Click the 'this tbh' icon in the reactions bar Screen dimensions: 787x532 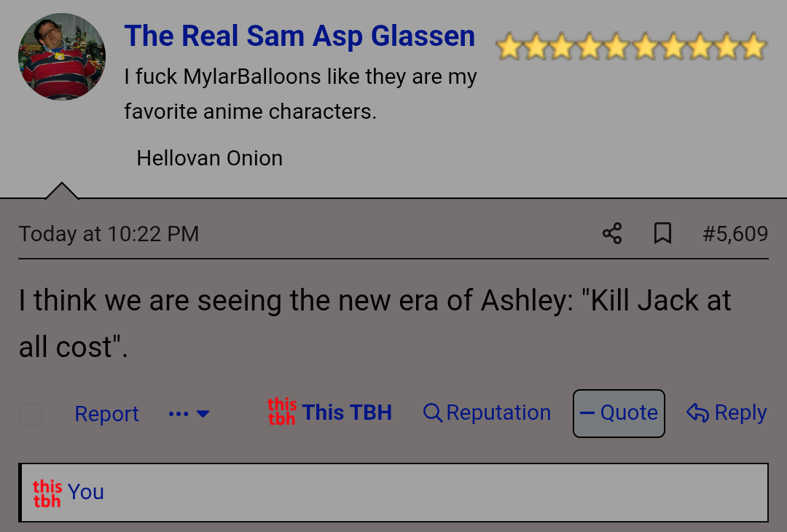coord(47,493)
